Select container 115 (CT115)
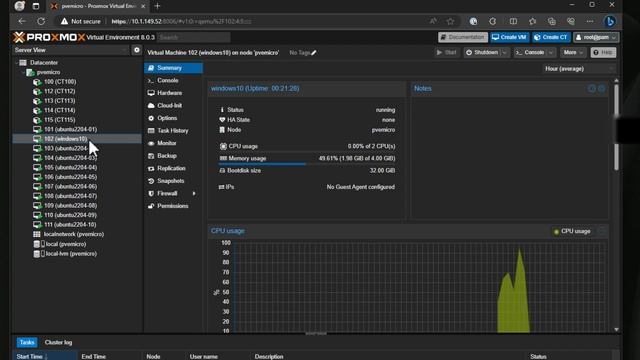Image resolution: width=640 pixels, height=360 pixels. click(60, 120)
